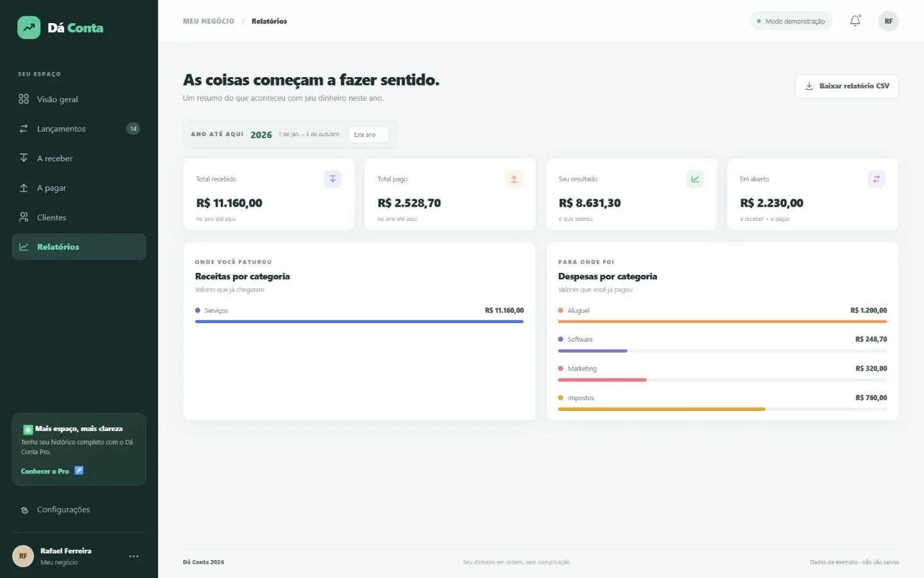Click the Marketing red color dot
This screenshot has width=924, height=578.
click(561, 369)
